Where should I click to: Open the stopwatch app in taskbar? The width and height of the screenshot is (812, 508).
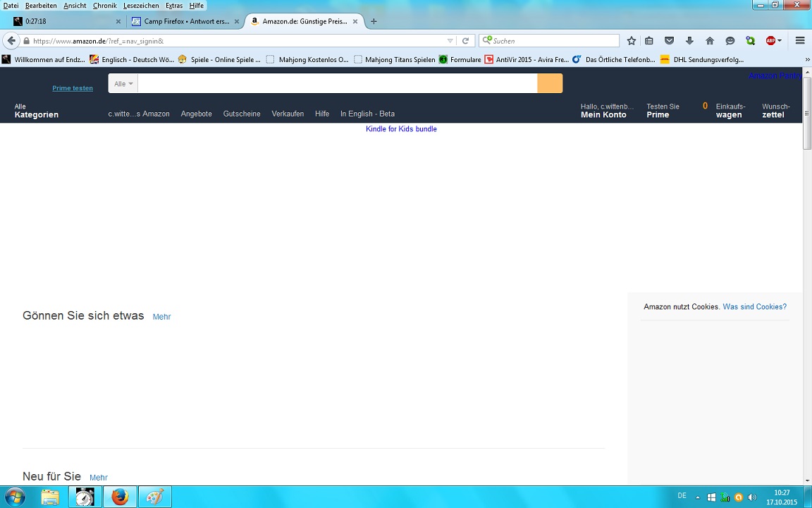(85, 497)
